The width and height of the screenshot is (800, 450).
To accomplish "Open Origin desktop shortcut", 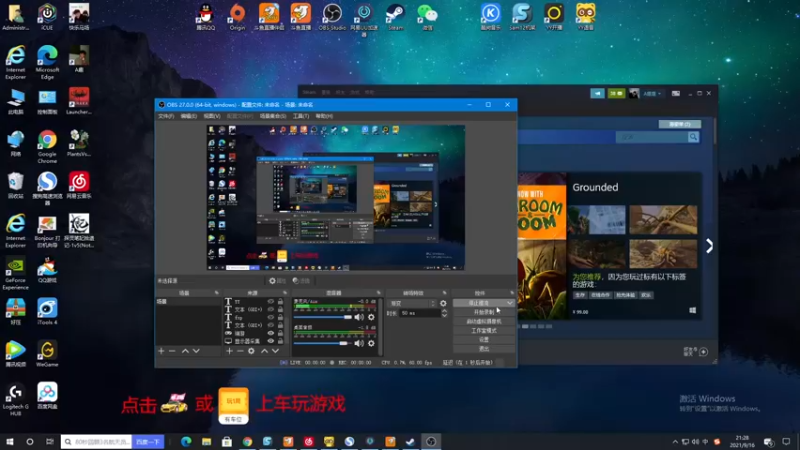I will pos(237,17).
